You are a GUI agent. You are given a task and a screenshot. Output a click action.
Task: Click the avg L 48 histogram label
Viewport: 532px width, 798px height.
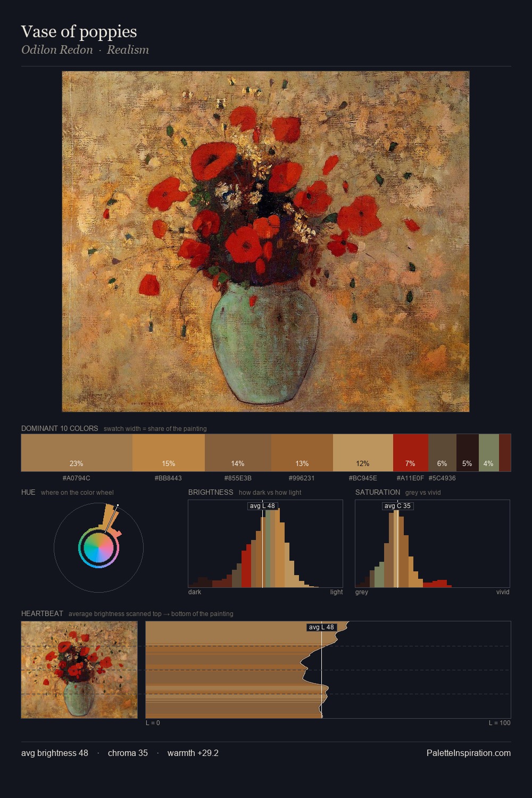tap(262, 506)
